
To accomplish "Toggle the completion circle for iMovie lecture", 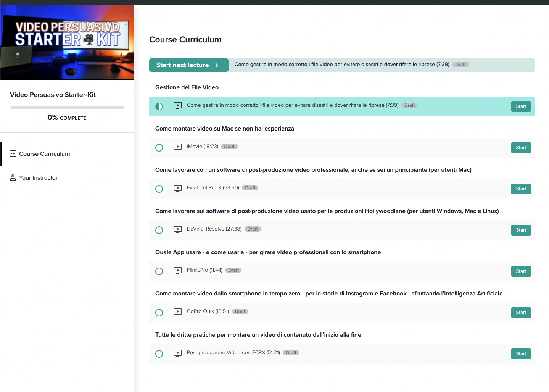I will (159, 148).
